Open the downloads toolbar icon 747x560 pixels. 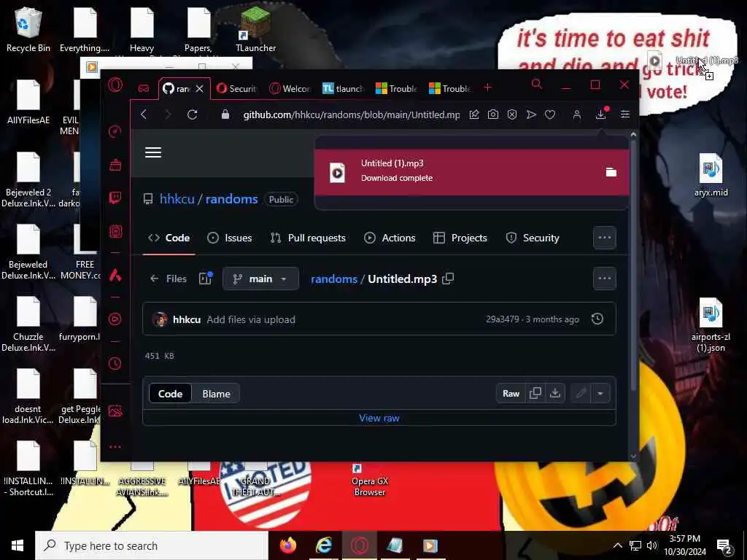pos(601,114)
